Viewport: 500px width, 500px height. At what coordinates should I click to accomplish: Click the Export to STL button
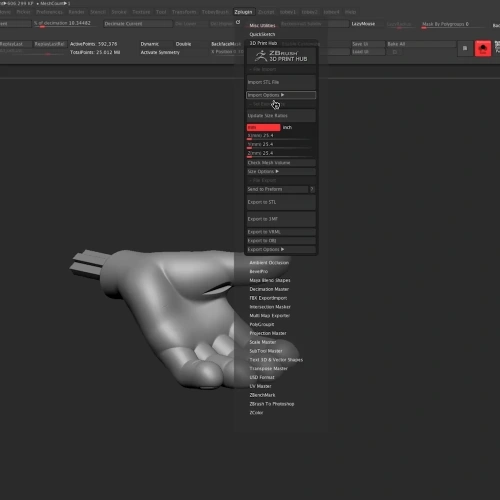[x=281, y=202]
